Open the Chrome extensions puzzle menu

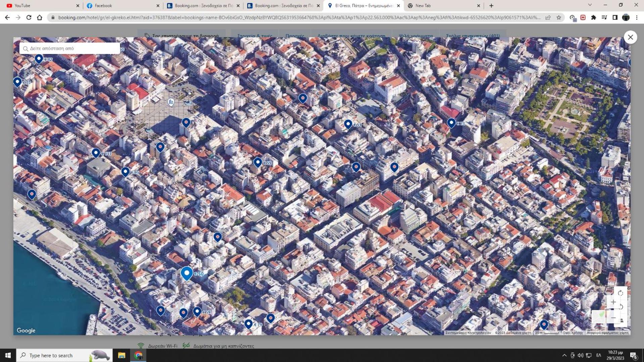pyautogui.click(x=594, y=17)
